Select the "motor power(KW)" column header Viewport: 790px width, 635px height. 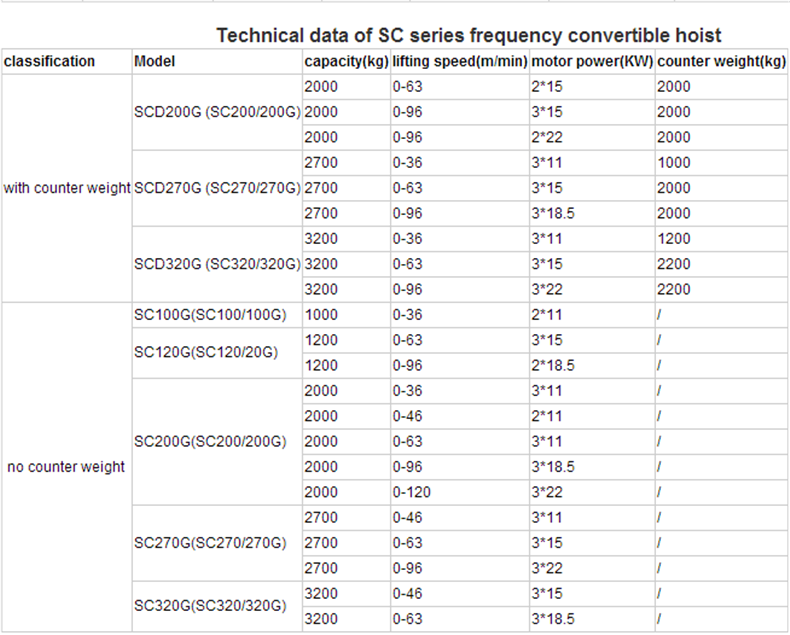[591, 61]
